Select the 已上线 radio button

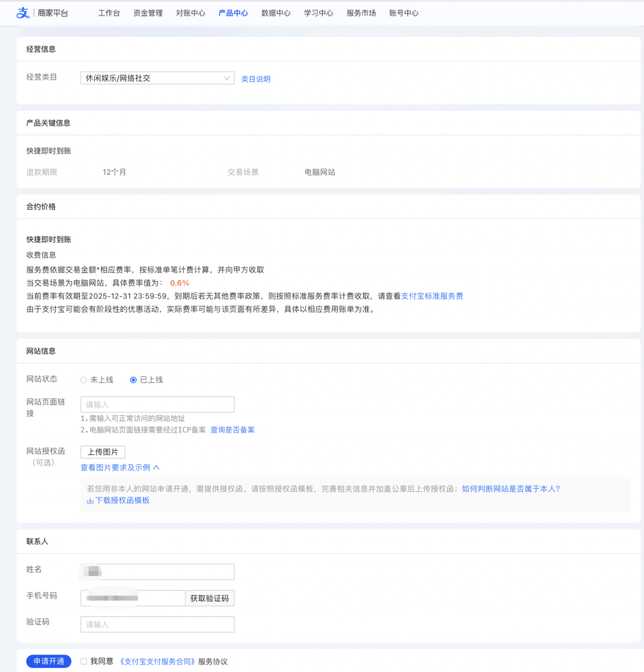coord(133,380)
